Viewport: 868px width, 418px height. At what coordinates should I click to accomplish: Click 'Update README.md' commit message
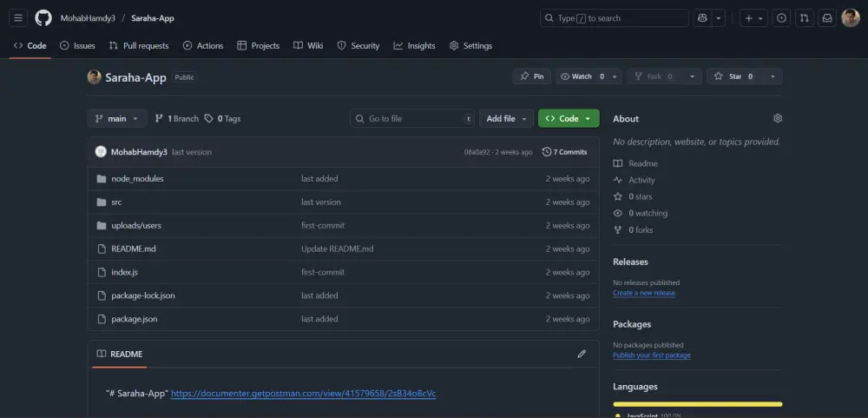[x=337, y=249]
